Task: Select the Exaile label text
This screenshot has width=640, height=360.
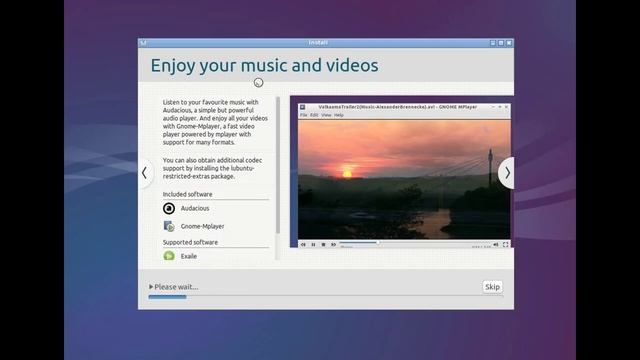Action: click(x=189, y=256)
